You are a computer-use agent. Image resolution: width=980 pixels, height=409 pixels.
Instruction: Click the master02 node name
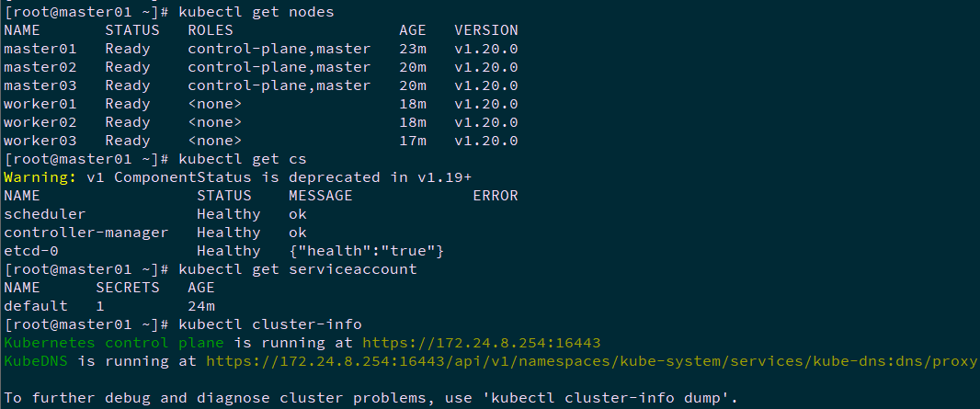coord(40,67)
